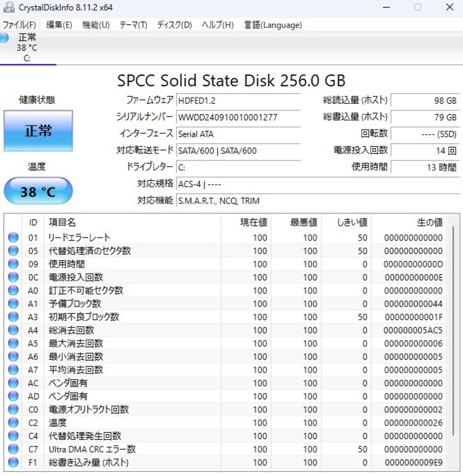Click status orb for row 09 使用時間
The width and height of the screenshot is (463, 476).
[x=13, y=264]
